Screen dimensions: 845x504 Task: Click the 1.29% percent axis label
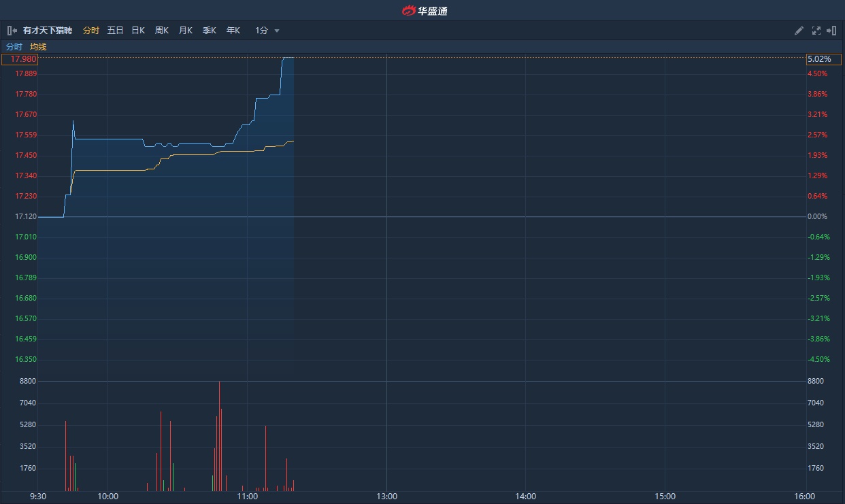pos(817,175)
